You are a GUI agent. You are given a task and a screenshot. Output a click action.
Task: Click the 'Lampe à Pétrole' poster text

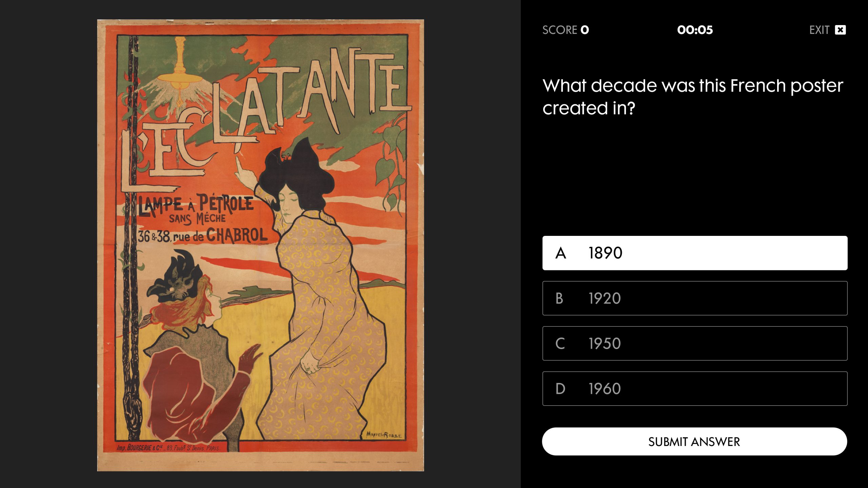coord(197,205)
